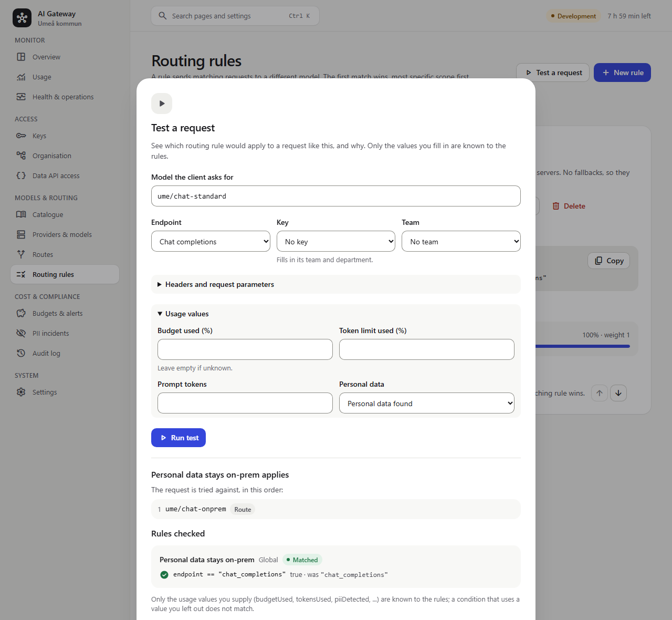Image resolution: width=672 pixels, height=620 pixels.
Task: Focus the Token limit used (%) field
Action: pyautogui.click(x=427, y=349)
